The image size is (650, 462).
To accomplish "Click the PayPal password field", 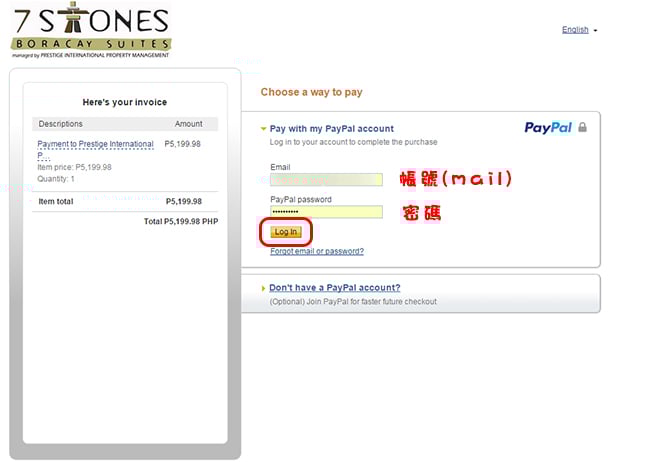I will 326,212.
